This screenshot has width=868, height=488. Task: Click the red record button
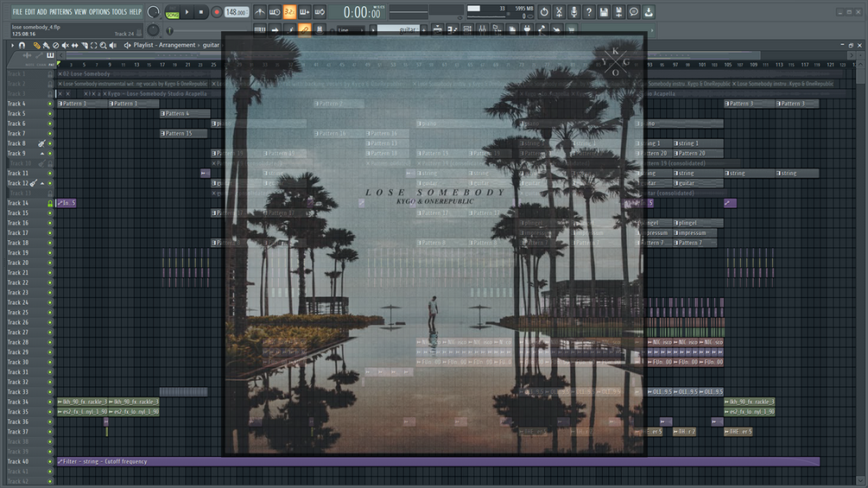coord(217,11)
